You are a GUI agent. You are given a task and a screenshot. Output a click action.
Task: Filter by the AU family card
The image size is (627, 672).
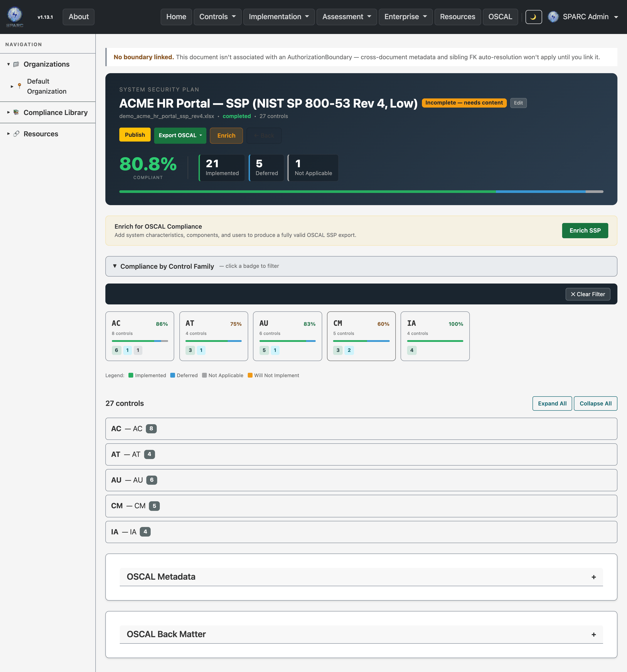click(287, 336)
